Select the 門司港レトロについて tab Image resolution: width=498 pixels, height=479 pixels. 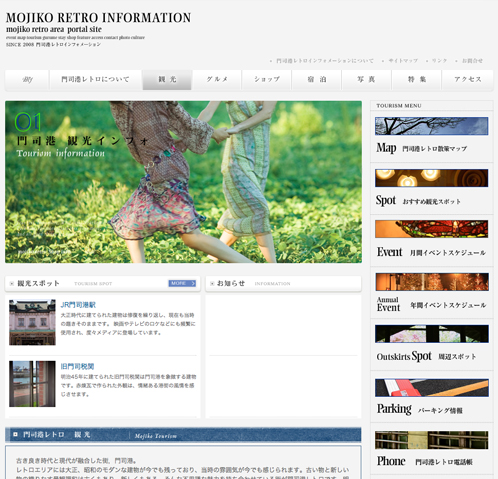(95, 80)
